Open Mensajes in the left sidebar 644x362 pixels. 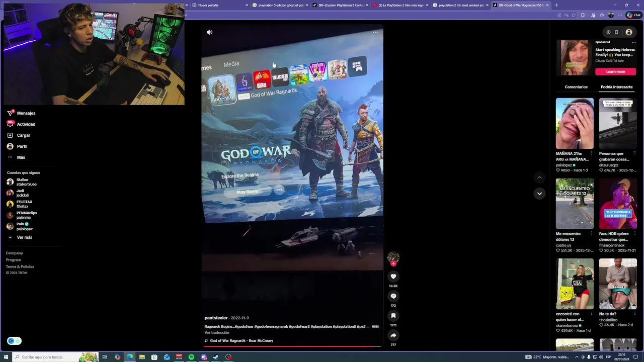(x=21, y=113)
